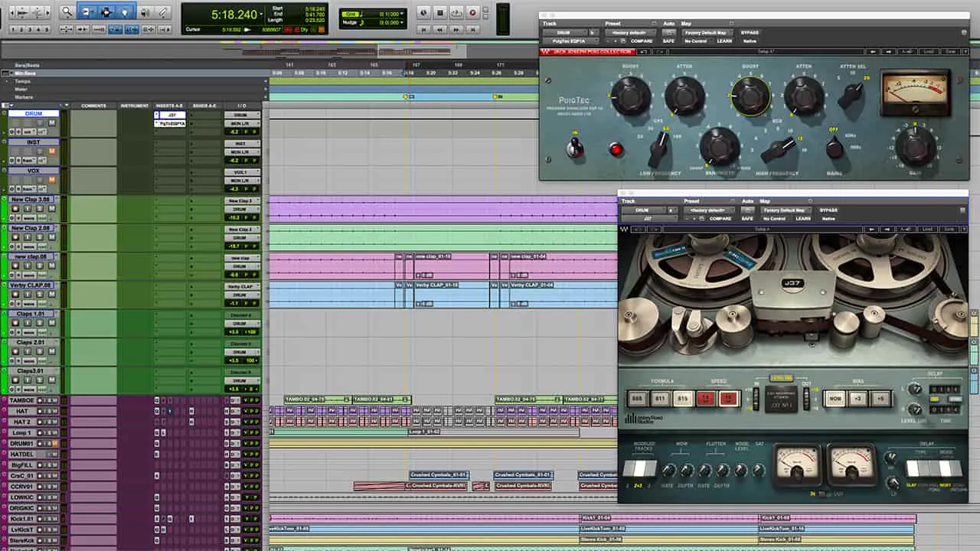Click COMPARE in PuigTec plugin window

[642, 41]
